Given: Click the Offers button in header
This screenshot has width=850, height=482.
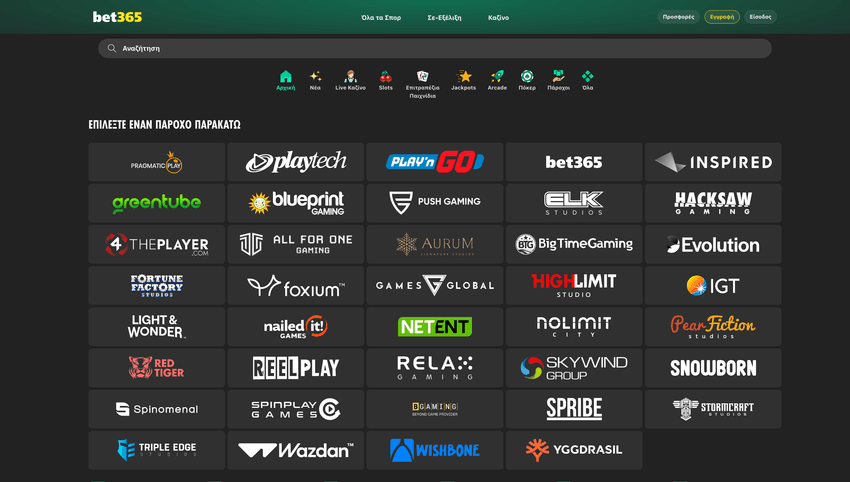Looking at the screenshot, I should (x=678, y=17).
